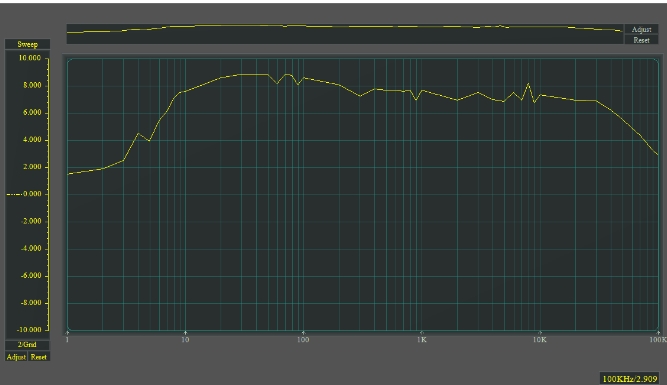Select the 2/Grid scale setting

[x=27, y=345]
